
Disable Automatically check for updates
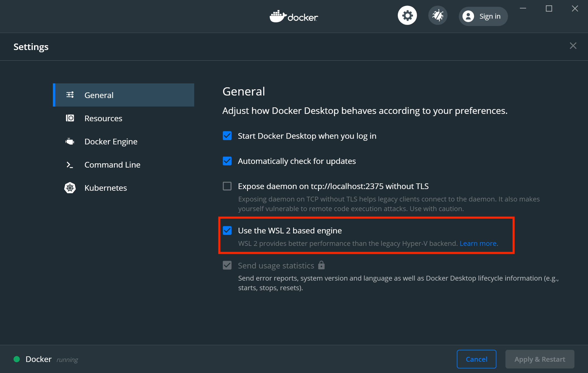(227, 161)
